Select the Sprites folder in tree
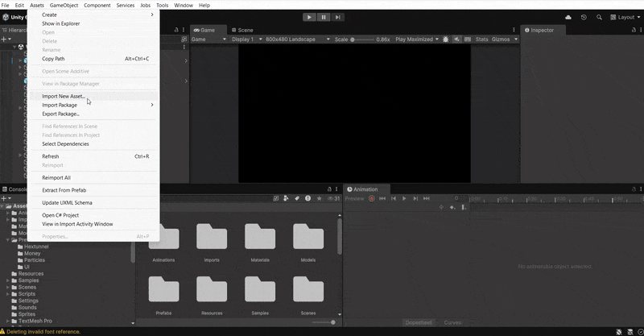The height and width of the screenshot is (336, 644). pyautogui.click(x=27, y=314)
